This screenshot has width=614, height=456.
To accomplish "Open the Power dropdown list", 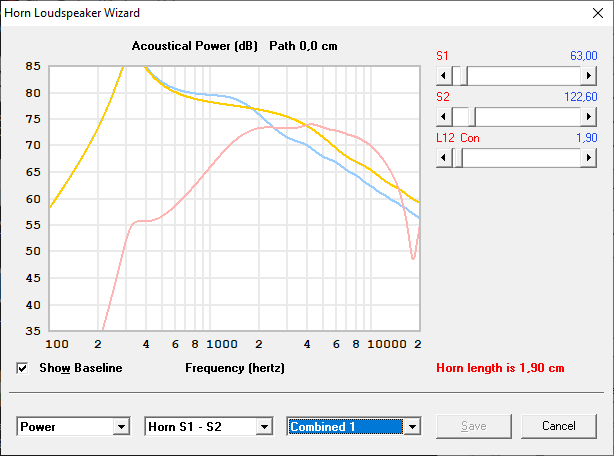I will [121, 427].
